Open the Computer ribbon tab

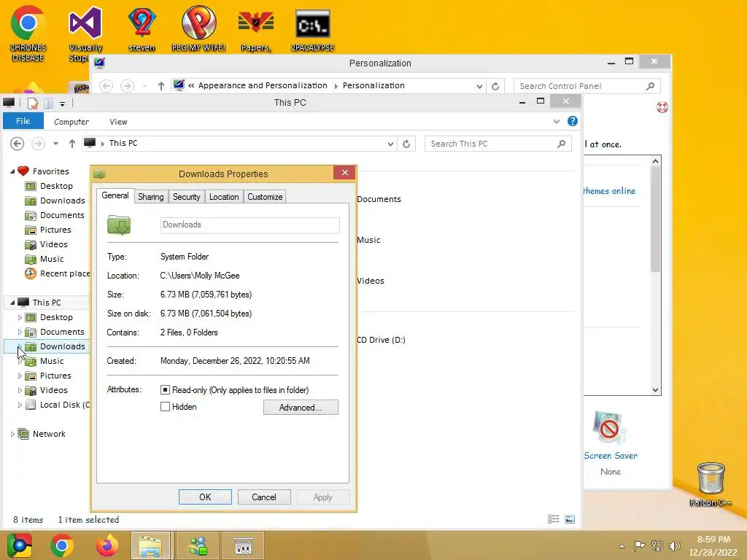pos(71,122)
